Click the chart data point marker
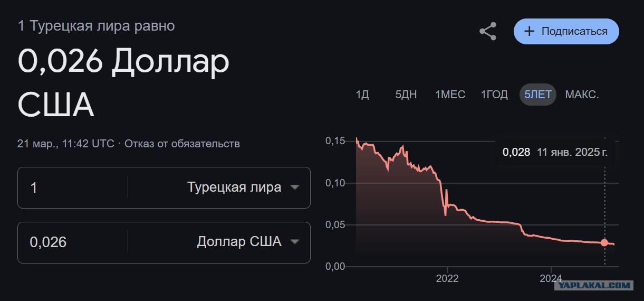Image resolution: width=644 pixels, height=301 pixels. click(x=604, y=243)
